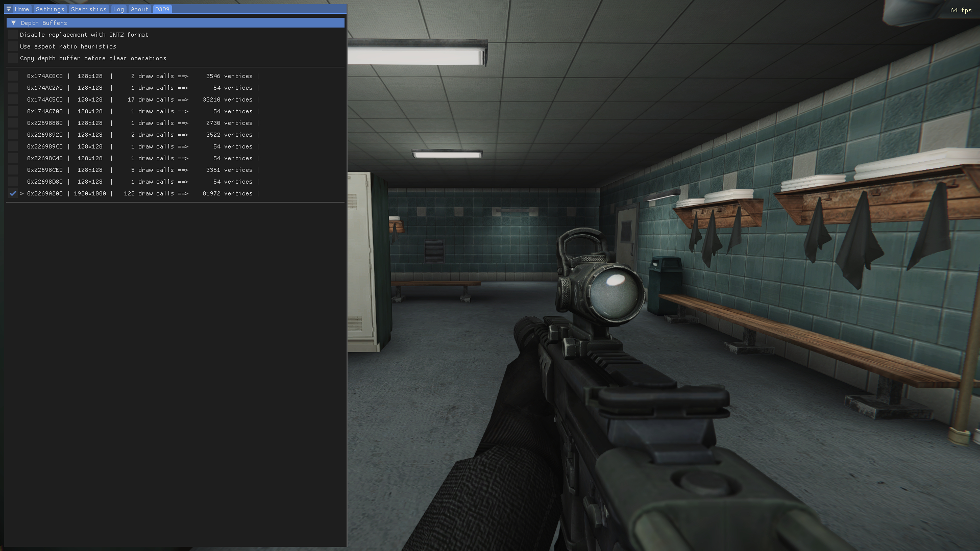Uncheck the 1920x1080 depth buffer 0x2269A200
The width and height of the screenshot is (980, 551).
click(x=13, y=193)
